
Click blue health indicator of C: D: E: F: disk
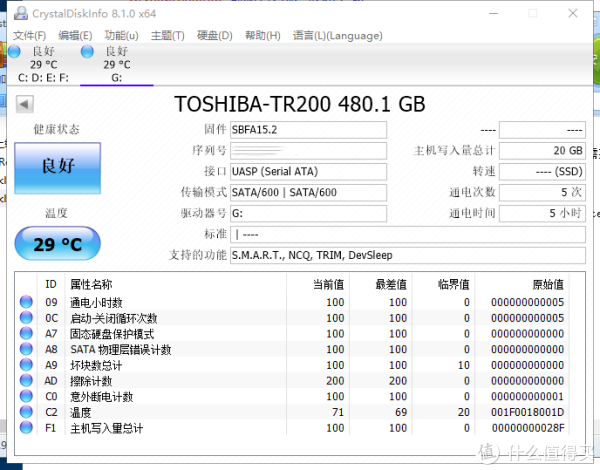[14, 51]
